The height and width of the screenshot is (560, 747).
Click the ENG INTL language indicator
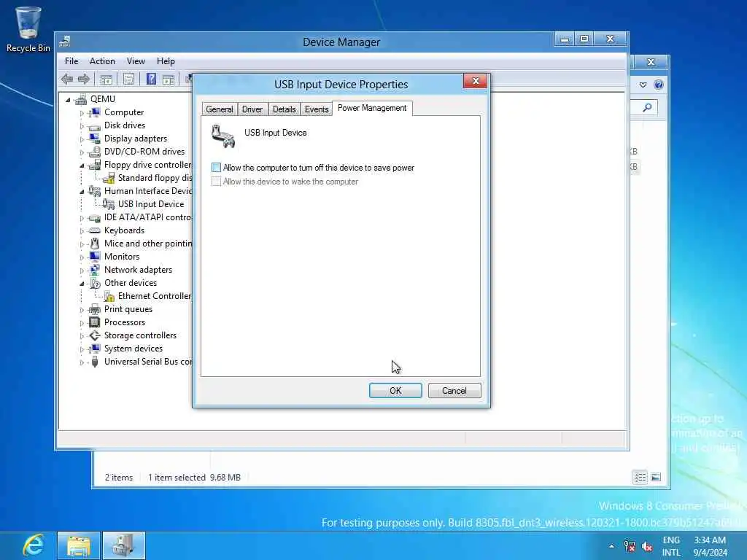pyautogui.click(x=671, y=546)
